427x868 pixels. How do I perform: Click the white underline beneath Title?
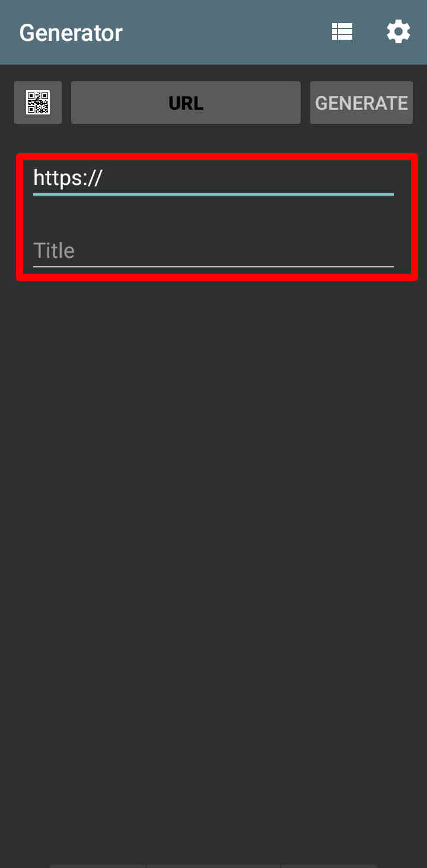213,267
